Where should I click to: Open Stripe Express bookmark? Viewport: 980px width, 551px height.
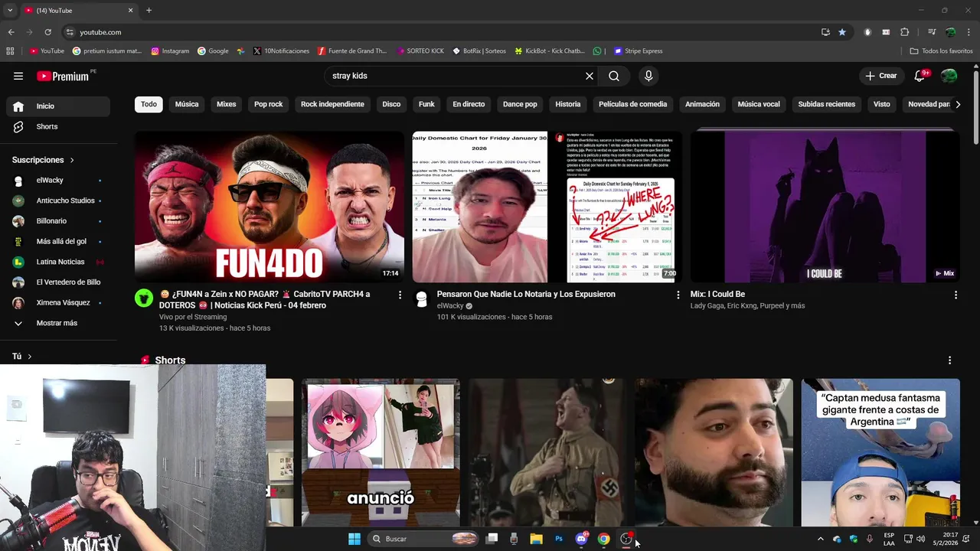coord(637,51)
